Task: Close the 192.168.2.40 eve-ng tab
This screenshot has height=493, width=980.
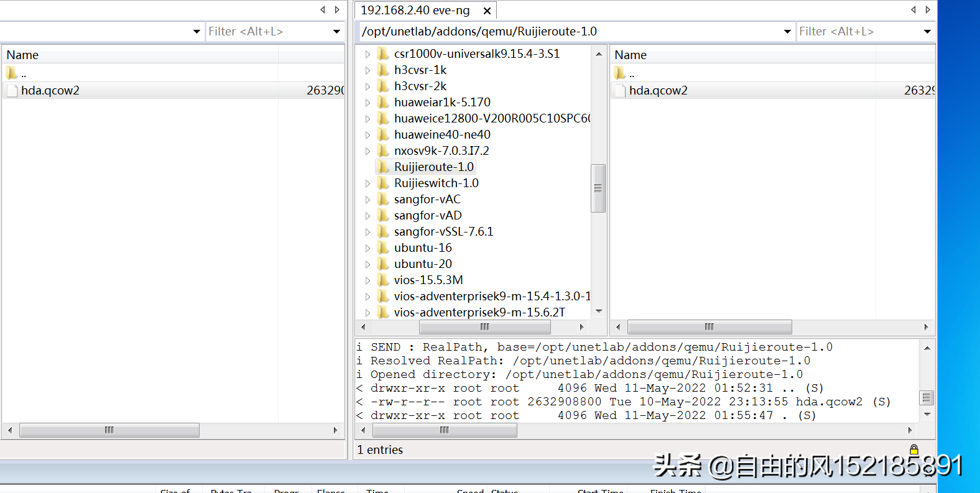Action: click(x=487, y=11)
